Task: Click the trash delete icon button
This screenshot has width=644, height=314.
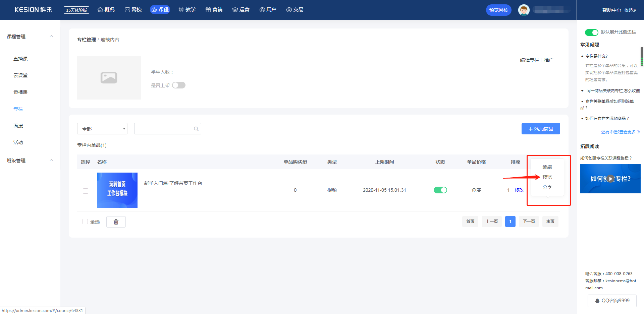Action: pos(116,222)
